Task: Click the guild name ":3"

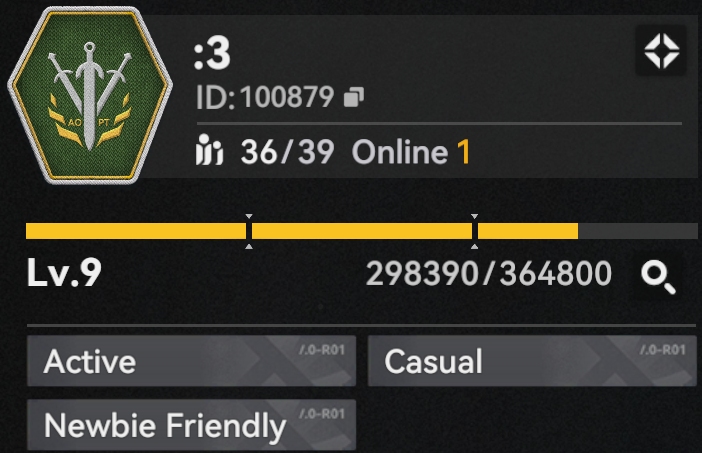Action: 212,53
